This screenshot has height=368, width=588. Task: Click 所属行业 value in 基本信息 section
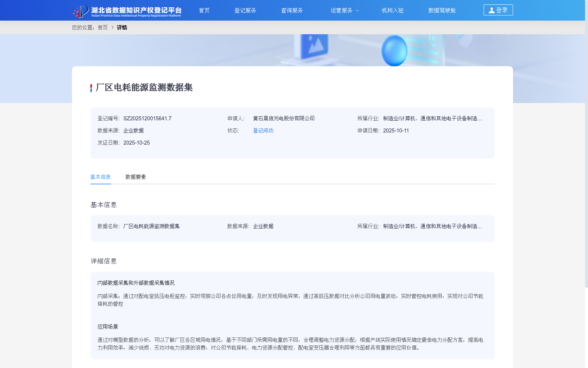coord(433,226)
